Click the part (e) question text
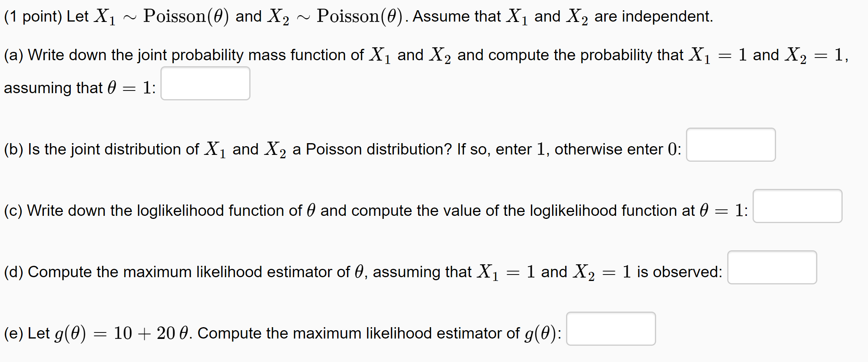 tap(265, 333)
